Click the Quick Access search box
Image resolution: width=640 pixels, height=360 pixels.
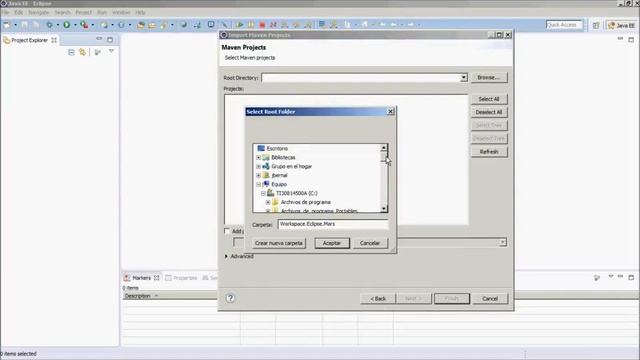(x=564, y=25)
